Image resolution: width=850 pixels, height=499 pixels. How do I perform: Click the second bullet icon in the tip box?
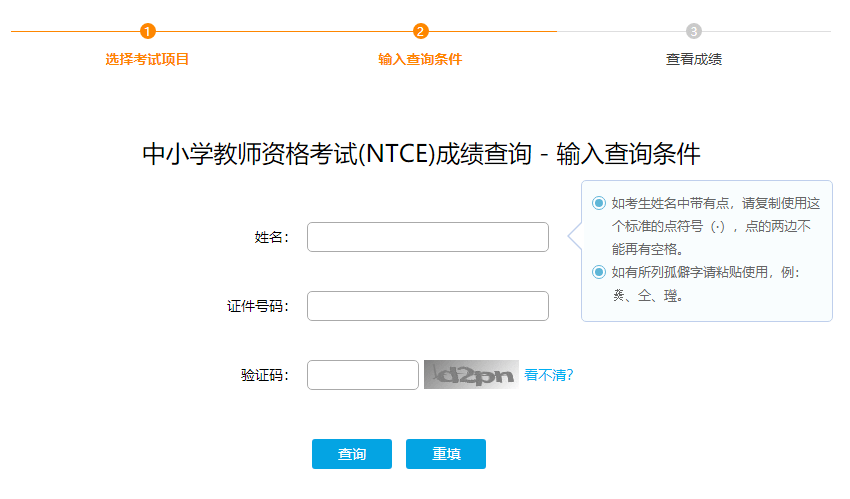(x=599, y=272)
